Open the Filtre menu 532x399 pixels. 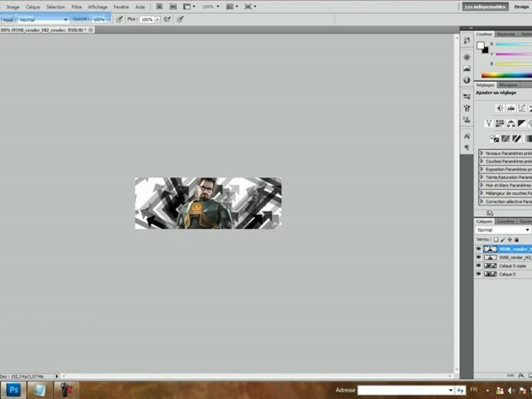(x=76, y=7)
